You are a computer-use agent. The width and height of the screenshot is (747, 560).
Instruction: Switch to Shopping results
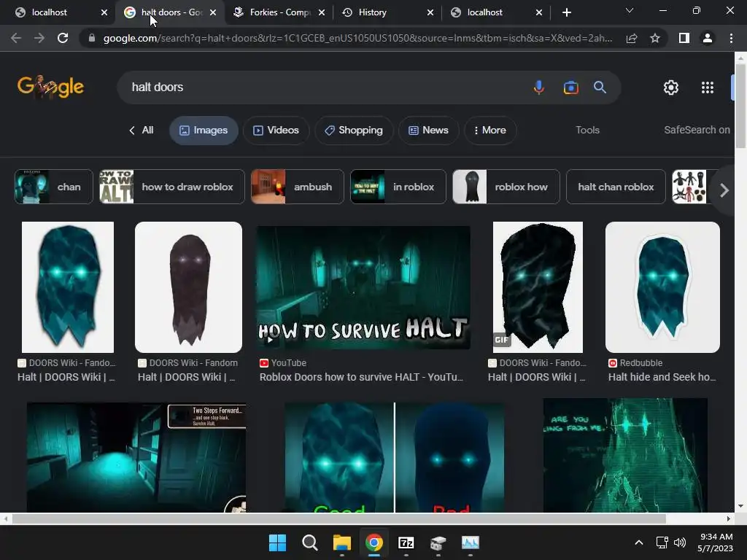(354, 130)
